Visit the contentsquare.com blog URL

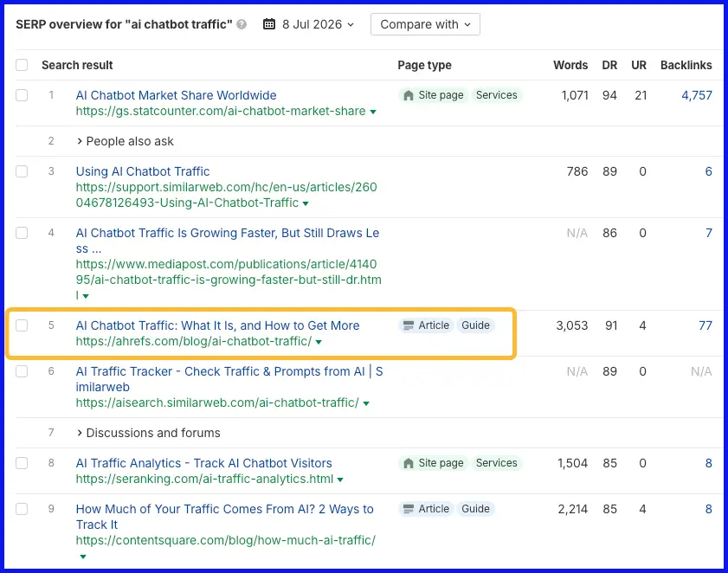(x=226, y=540)
